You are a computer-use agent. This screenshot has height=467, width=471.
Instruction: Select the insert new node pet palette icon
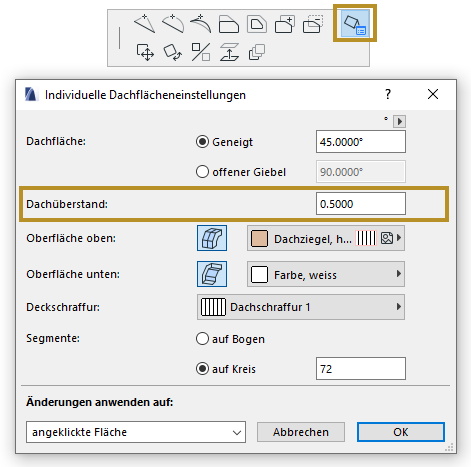click(145, 24)
